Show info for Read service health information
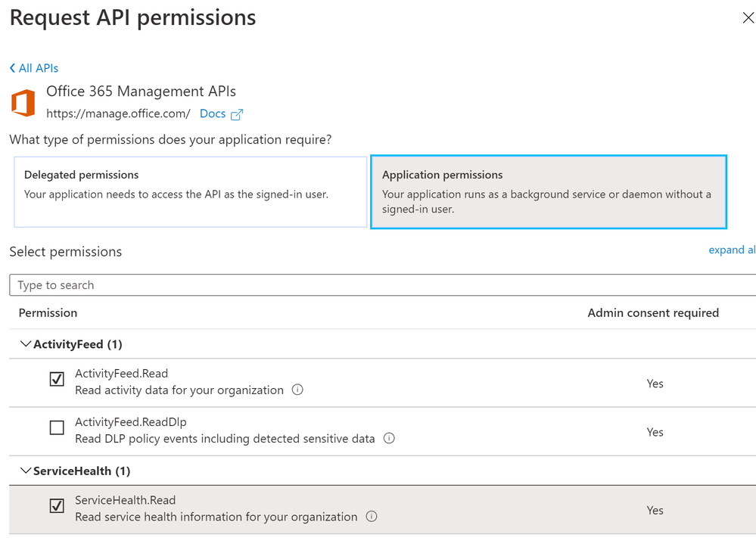Image resolution: width=756 pixels, height=550 pixels. tap(372, 516)
